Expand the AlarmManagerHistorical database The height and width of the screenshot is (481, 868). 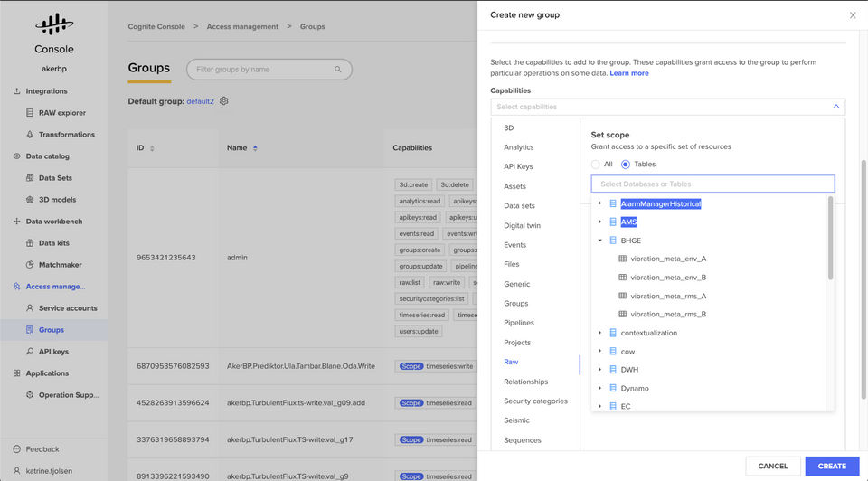tap(600, 203)
